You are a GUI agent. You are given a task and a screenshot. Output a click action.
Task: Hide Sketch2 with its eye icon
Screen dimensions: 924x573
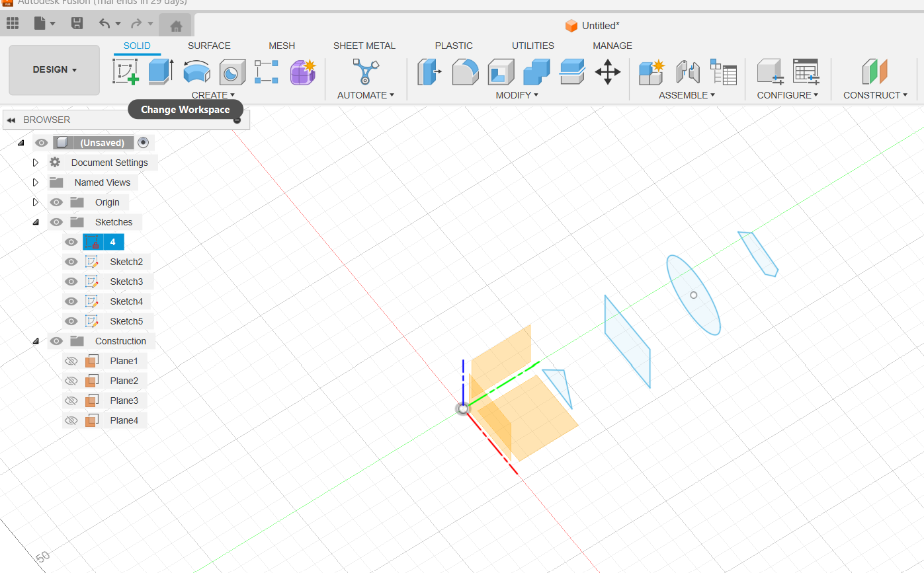71,262
